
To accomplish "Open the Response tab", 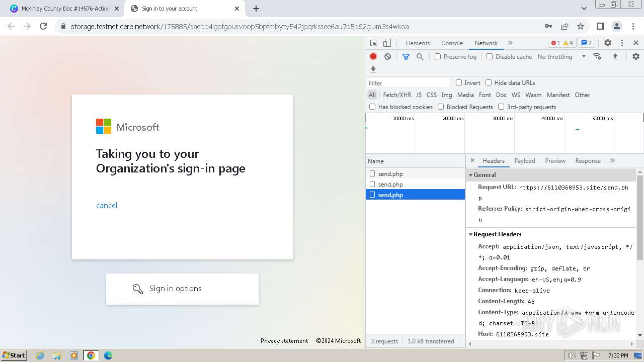I will (x=588, y=161).
